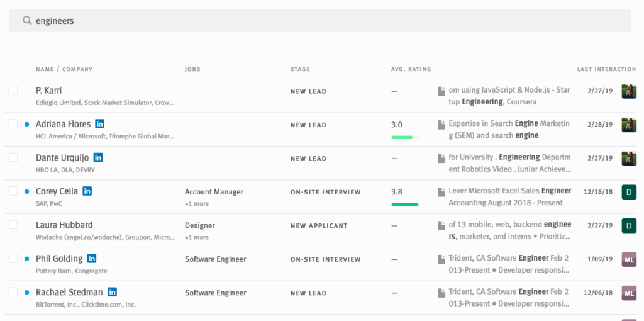The width and height of the screenshot is (644, 321).
Task: Click the resume document icon in P. Karri row
Action: [x=441, y=91]
